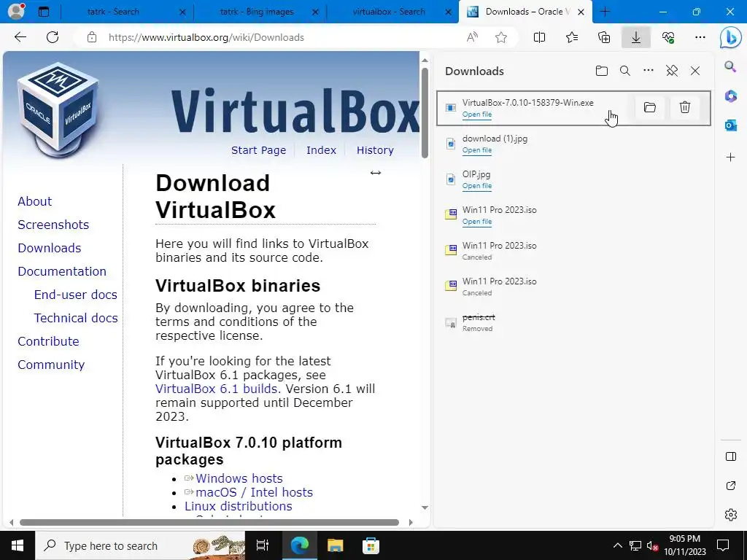Open the Collections icon
Screen dimensions: 747x560
(603, 37)
